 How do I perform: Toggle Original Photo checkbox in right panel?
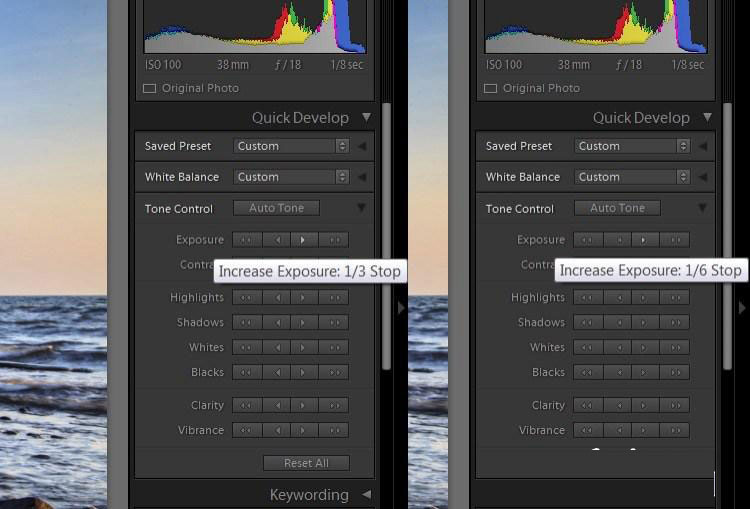pyautogui.click(x=491, y=88)
